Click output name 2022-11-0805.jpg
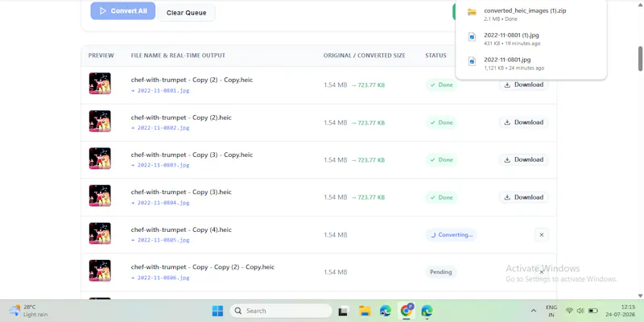Viewport: 644px width, 322px height. coord(163,240)
